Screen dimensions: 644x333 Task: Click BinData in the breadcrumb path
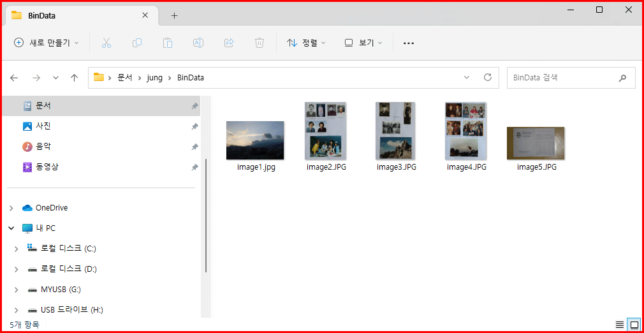(191, 77)
